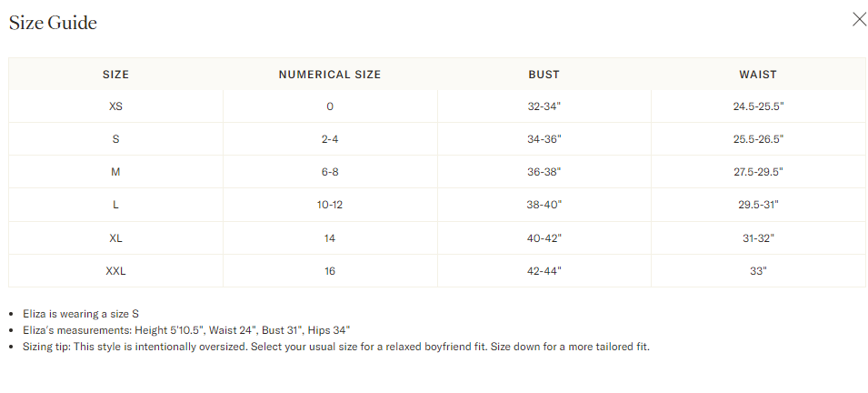
Task: Click the 32-34" bust measurement
Action: (x=544, y=106)
